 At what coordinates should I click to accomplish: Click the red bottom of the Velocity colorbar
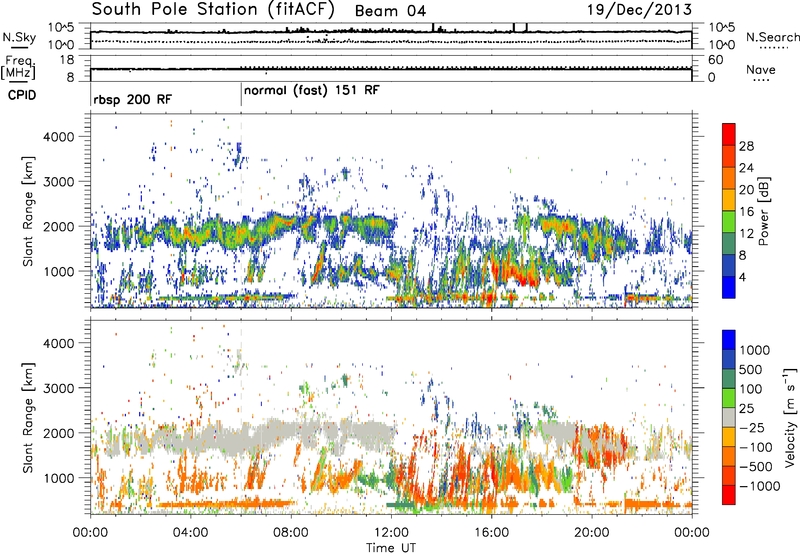pos(729,495)
